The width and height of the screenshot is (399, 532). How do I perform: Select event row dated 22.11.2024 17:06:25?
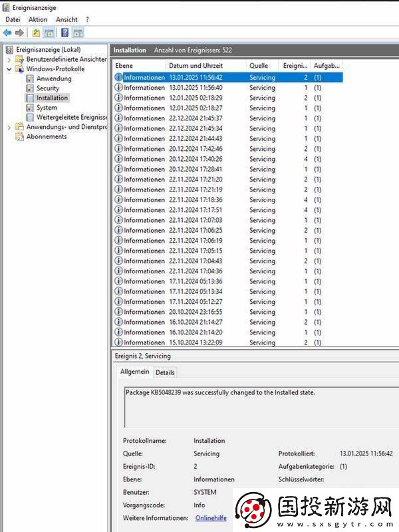coord(228,230)
